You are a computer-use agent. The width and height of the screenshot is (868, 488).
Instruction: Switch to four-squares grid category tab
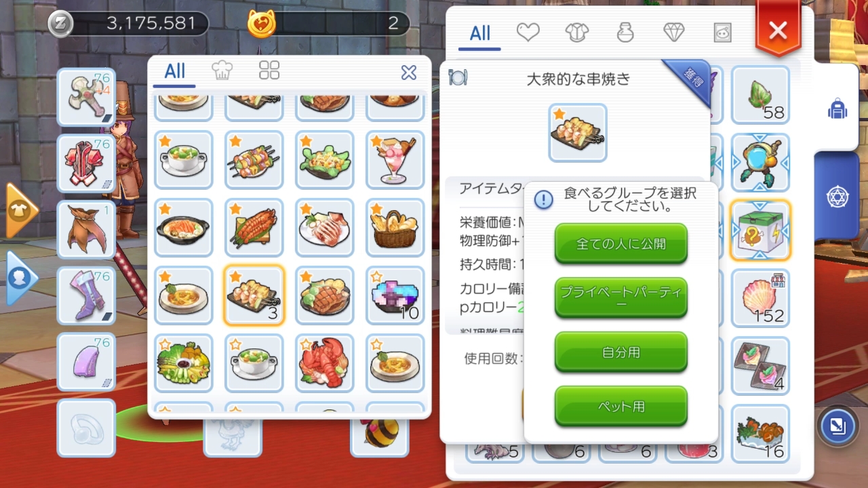pos(269,70)
